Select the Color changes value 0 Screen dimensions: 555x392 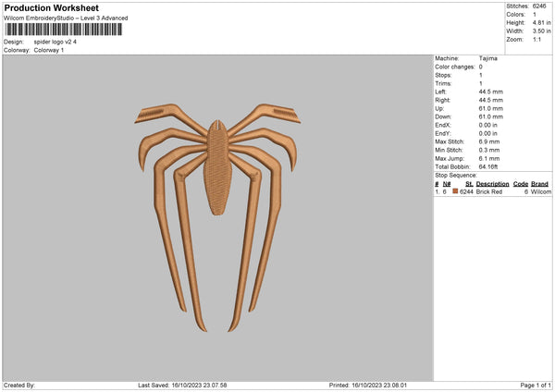pos(481,67)
